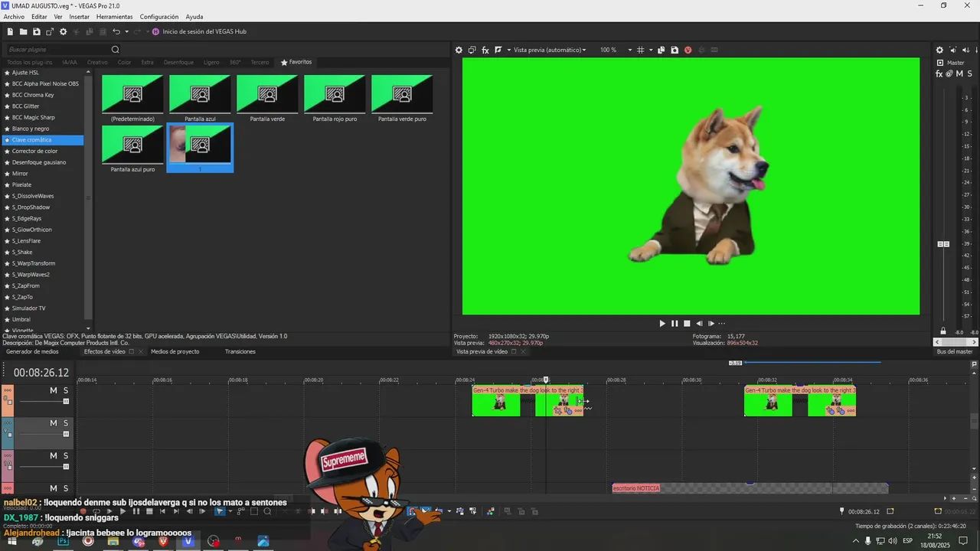Viewport: 980px width, 551px height.
Task: Adjust the first track's level slider
Action: pos(66,401)
